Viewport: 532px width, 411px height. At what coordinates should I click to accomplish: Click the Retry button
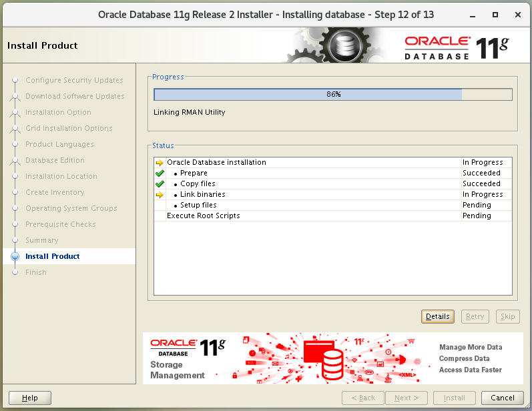tap(475, 316)
